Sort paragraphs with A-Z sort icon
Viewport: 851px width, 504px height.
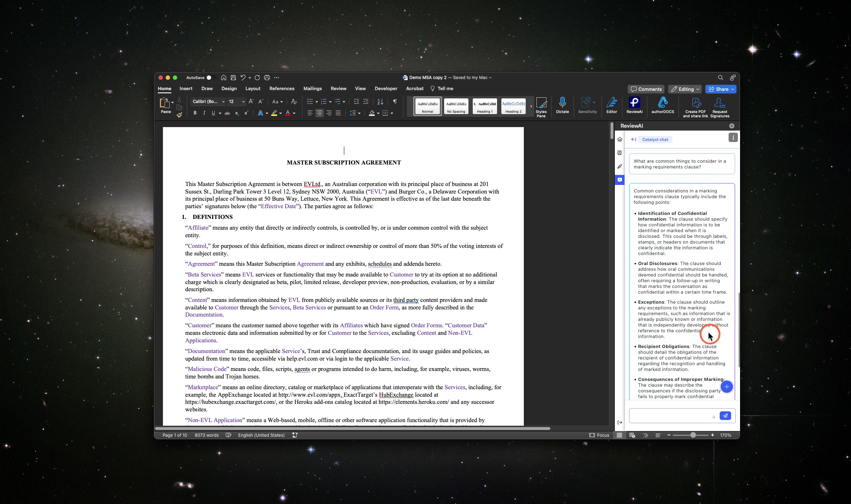(x=380, y=102)
